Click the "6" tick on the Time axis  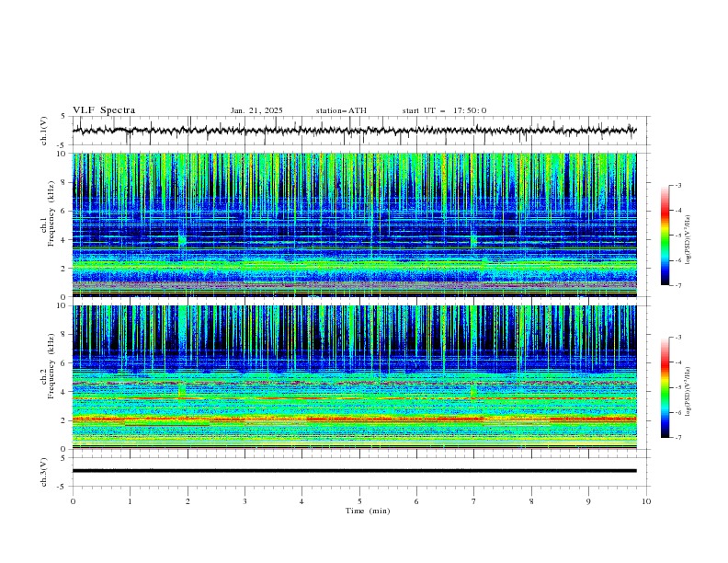(416, 501)
